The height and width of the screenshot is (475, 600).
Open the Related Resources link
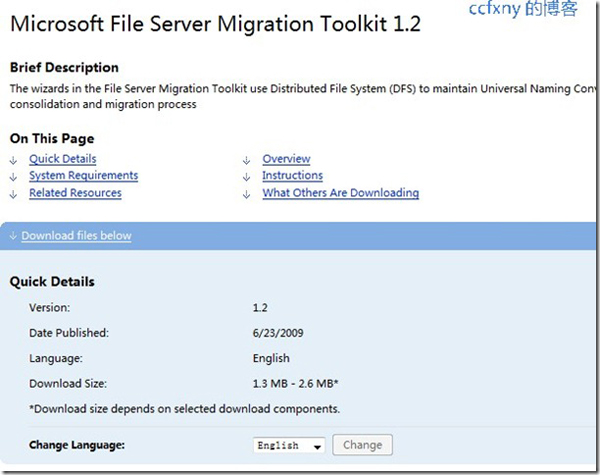pos(75,193)
